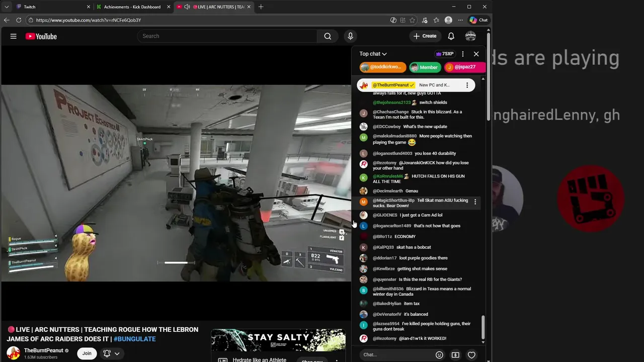
Task: Open the STAY SALTY ad banner
Action: [278, 340]
